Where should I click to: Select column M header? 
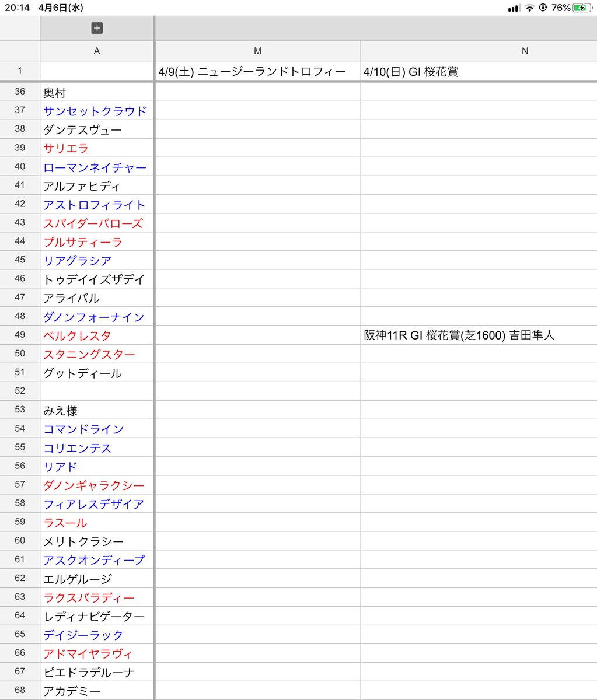258,51
